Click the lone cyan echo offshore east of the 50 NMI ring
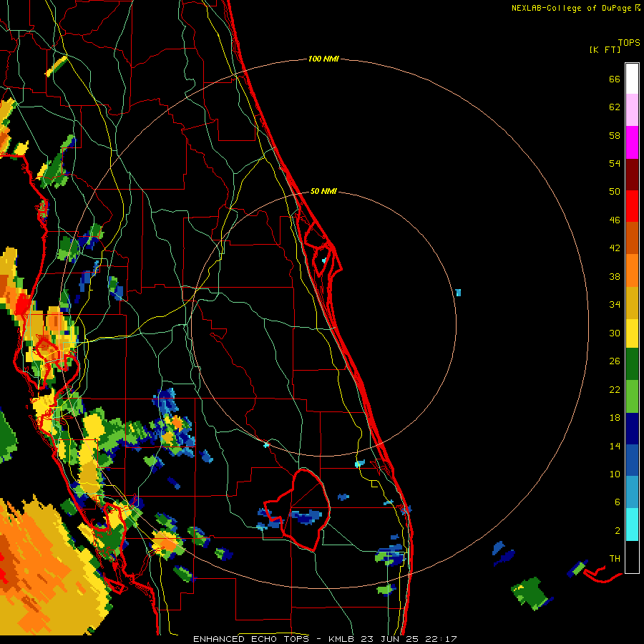 (x=459, y=293)
